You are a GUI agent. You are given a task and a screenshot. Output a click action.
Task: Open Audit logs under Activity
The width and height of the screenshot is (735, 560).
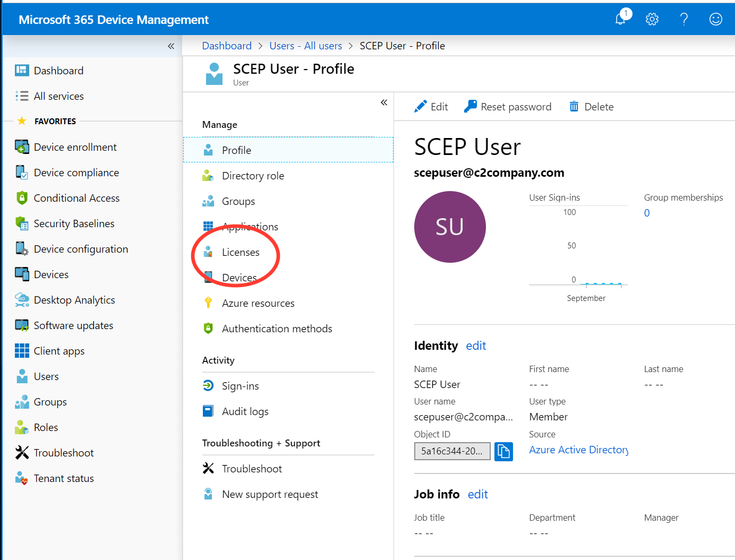tap(245, 411)
